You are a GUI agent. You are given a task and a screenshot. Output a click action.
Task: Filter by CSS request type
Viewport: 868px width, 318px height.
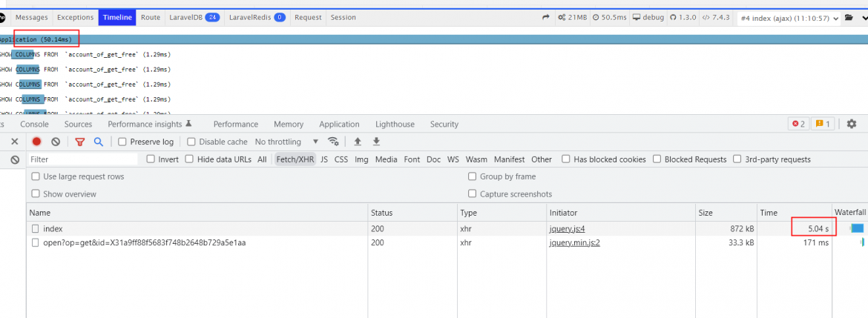coord(341,159)
